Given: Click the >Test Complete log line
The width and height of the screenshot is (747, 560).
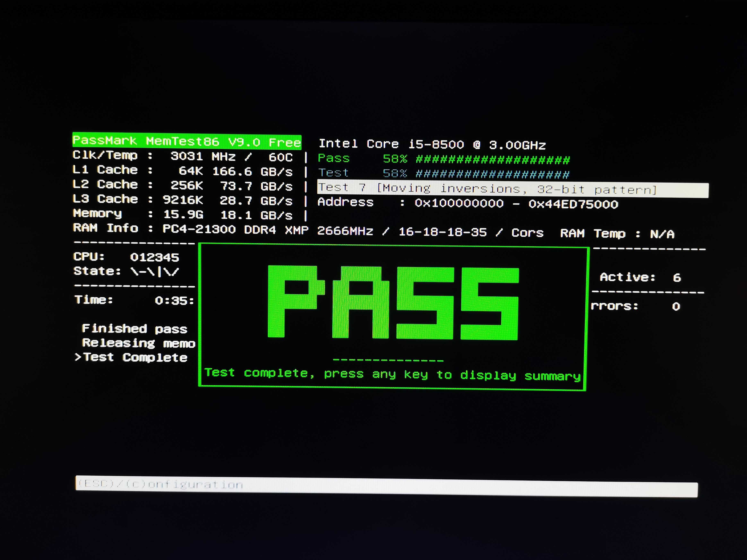Looking at the screenshot, I should (131, 357).
